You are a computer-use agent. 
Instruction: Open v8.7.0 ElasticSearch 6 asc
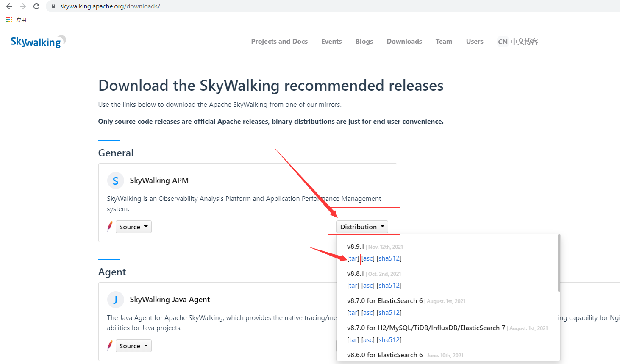pyautogui.click(x=368, y=313)
